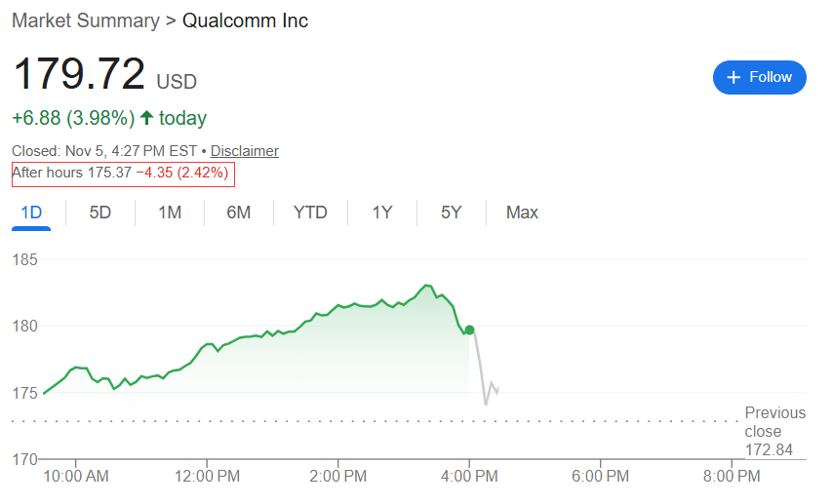This screenshot has width=832, height=504.
Task: Open the Market Summary breadcrumb link
Action: point(85,20)
